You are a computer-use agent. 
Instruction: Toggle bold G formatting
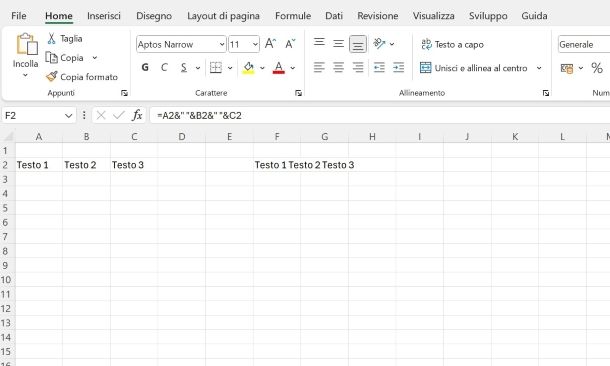(x=145, y=68)
